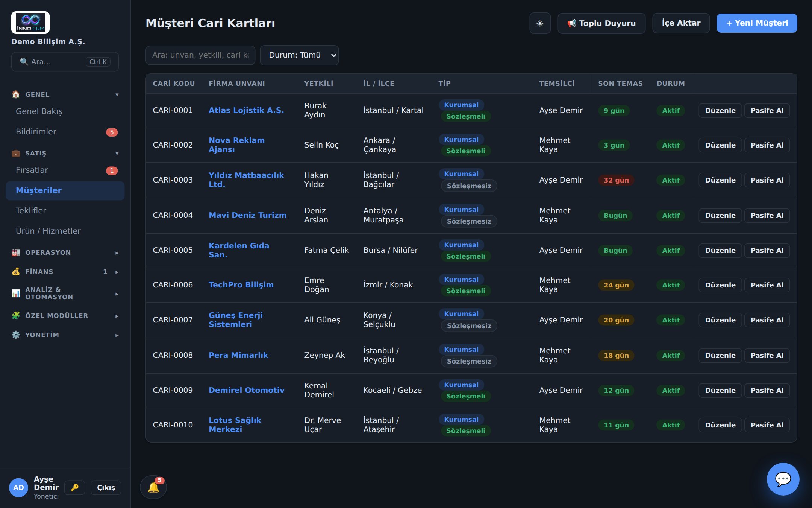
Task: Expand the ANALİZ & OTOMASYON section arrow
Action: [117, 294]
